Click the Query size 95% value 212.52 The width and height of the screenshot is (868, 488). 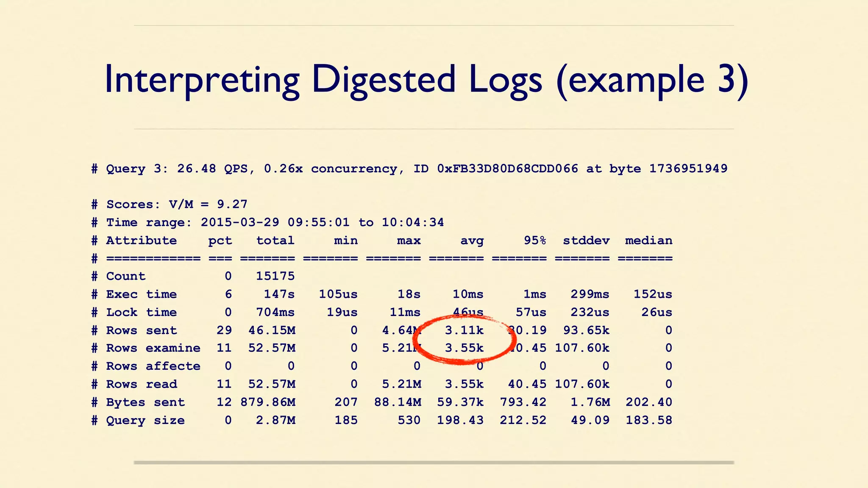coord(523,420)
